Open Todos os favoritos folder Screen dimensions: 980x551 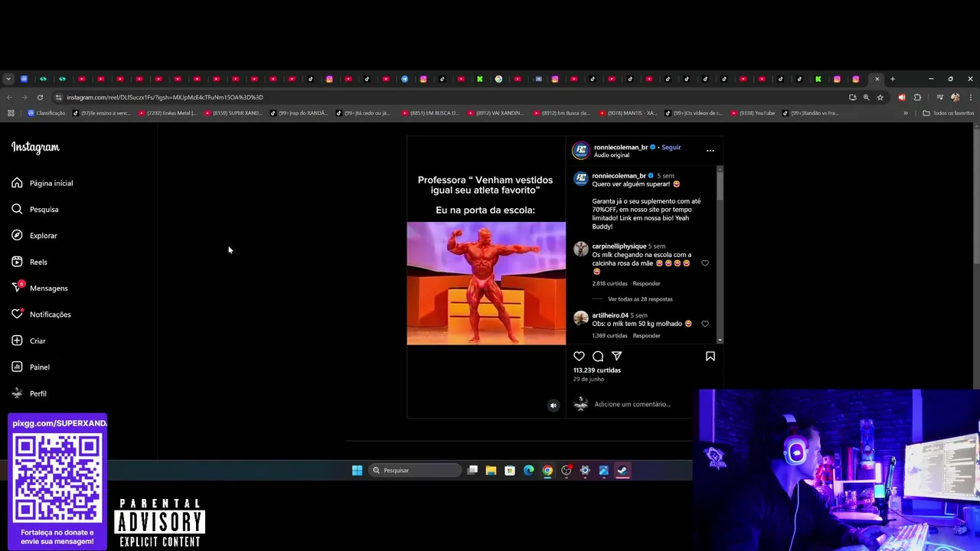949,113
